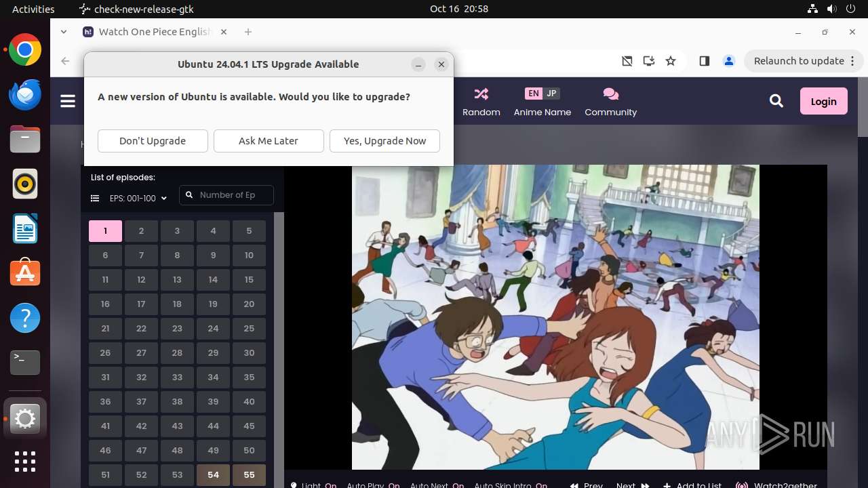The height and width of the screenshot is (488, 868).
Task: Toggle JP anime name language
Action: pos(551,94)
